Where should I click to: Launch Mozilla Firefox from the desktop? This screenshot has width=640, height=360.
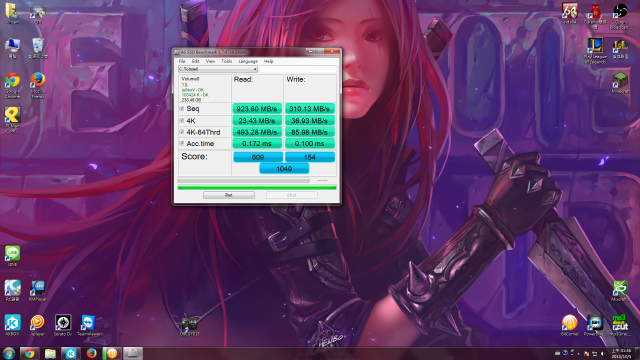coord(38,85)
